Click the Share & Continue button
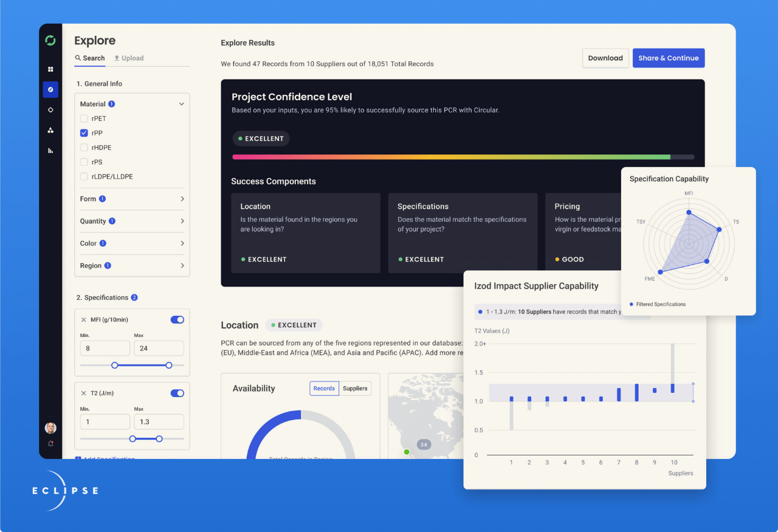 669,58
